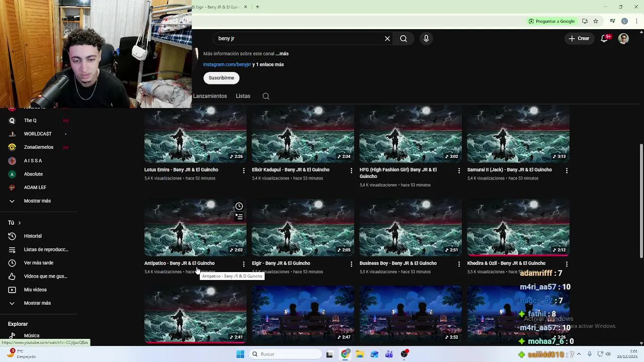Play the Samurai II thumbnail 3:13
The height and width of the screenshot is (362, 644).
(x=518, y=134)
